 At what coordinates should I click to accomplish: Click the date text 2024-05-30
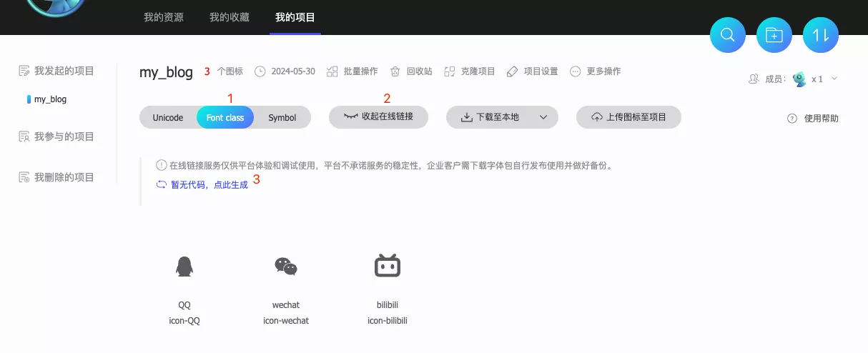(x=293, y=71)
